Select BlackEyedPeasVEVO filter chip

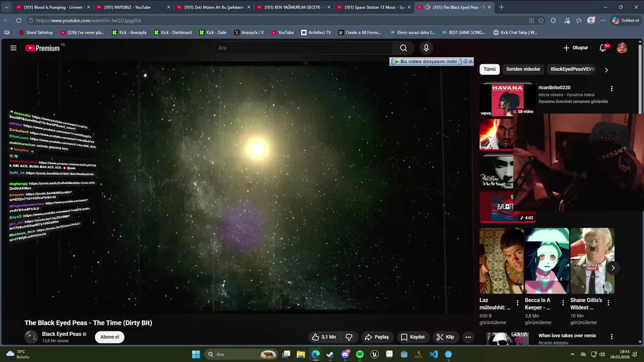click(573, 69)
